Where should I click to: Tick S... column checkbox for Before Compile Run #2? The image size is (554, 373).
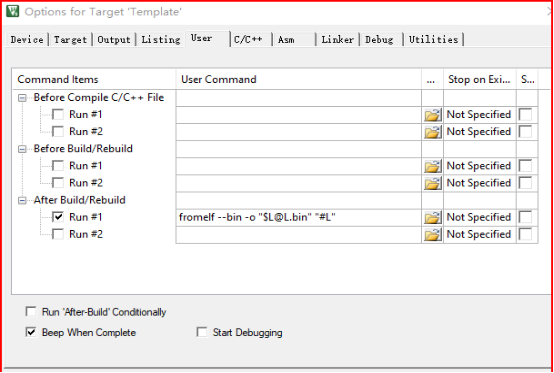pos(525,131)
